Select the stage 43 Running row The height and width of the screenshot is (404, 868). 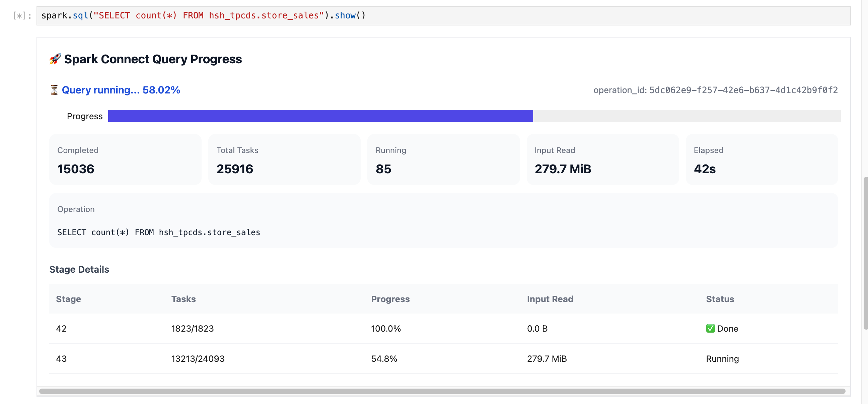click(x=443, y=358)
